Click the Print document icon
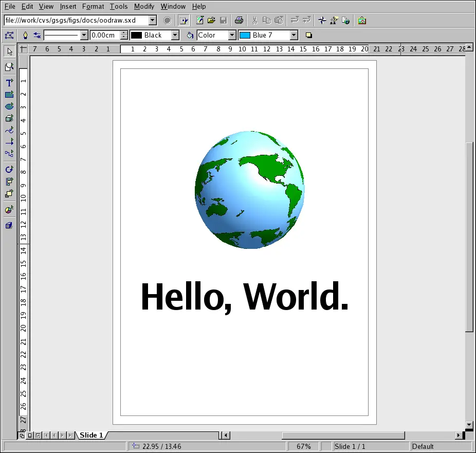This screenshot has height=453, width=476. click(x=239, y=21)
